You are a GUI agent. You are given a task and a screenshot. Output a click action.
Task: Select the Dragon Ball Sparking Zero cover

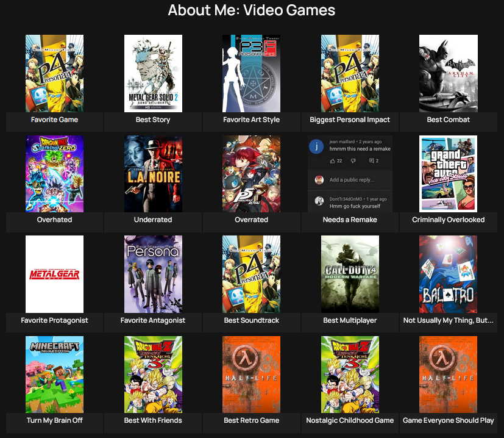[54, 174]
